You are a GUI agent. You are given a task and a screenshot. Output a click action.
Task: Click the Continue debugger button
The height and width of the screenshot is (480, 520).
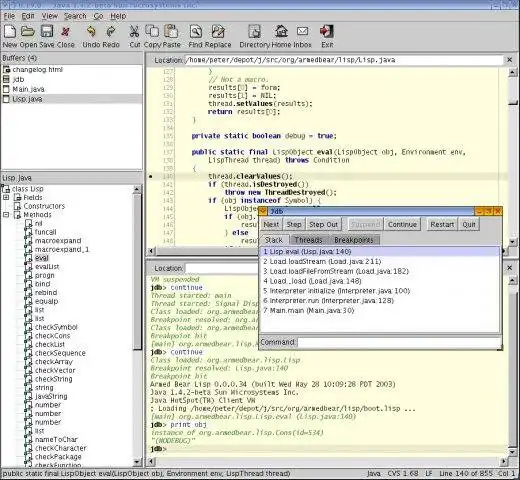402,224
